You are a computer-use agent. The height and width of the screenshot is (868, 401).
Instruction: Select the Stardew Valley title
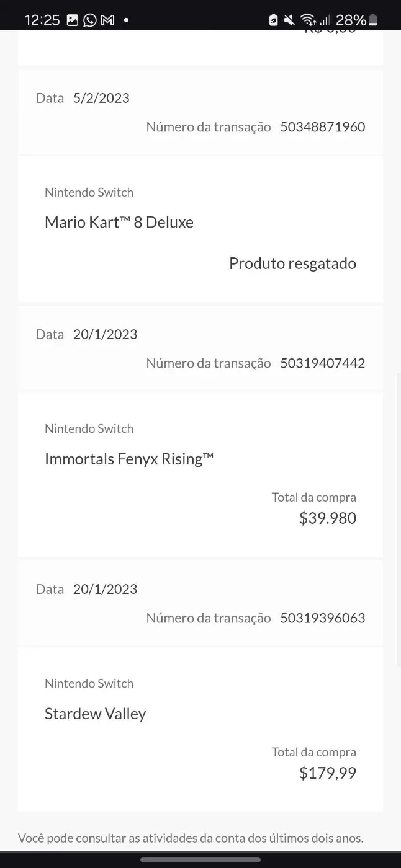(95, 714)
